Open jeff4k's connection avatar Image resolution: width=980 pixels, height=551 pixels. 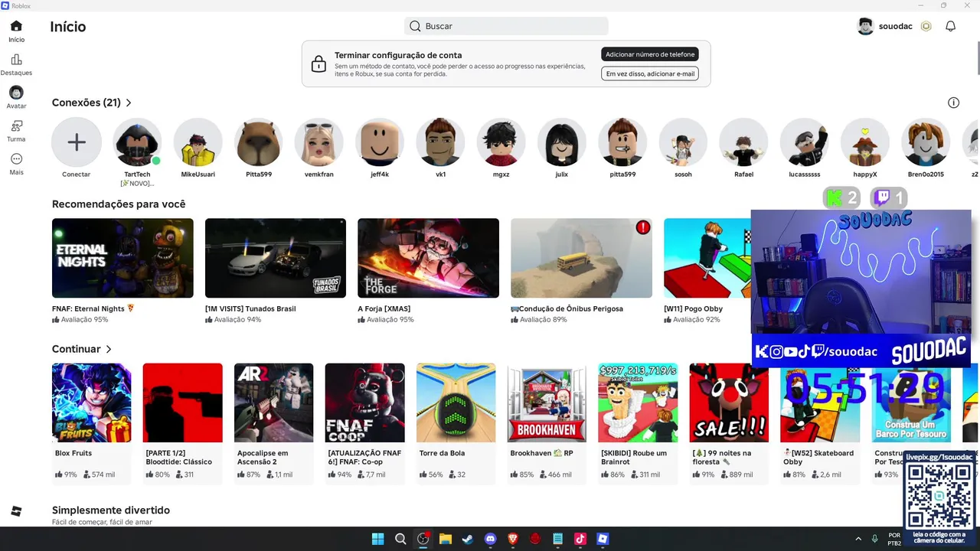coord(380,142)
